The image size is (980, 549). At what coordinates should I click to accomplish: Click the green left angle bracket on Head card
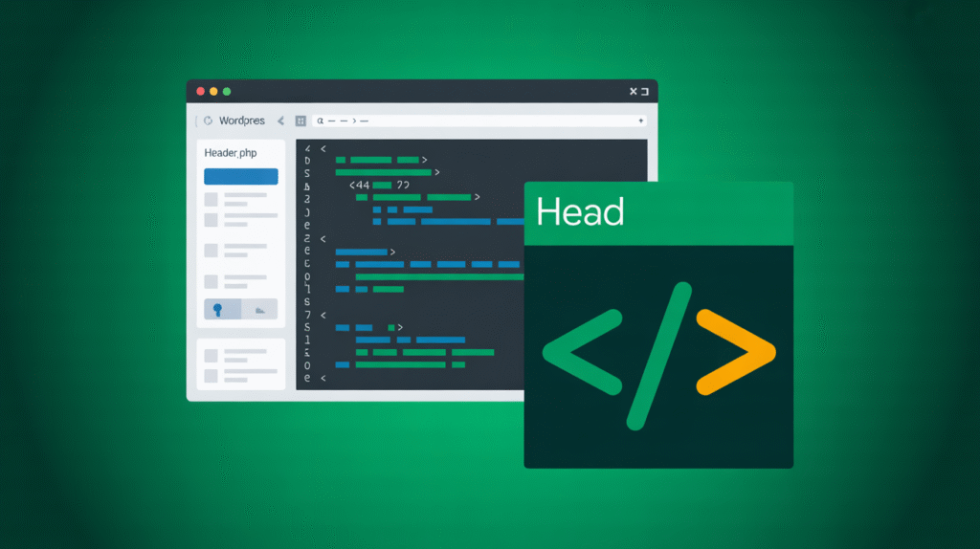coord(575,353)
